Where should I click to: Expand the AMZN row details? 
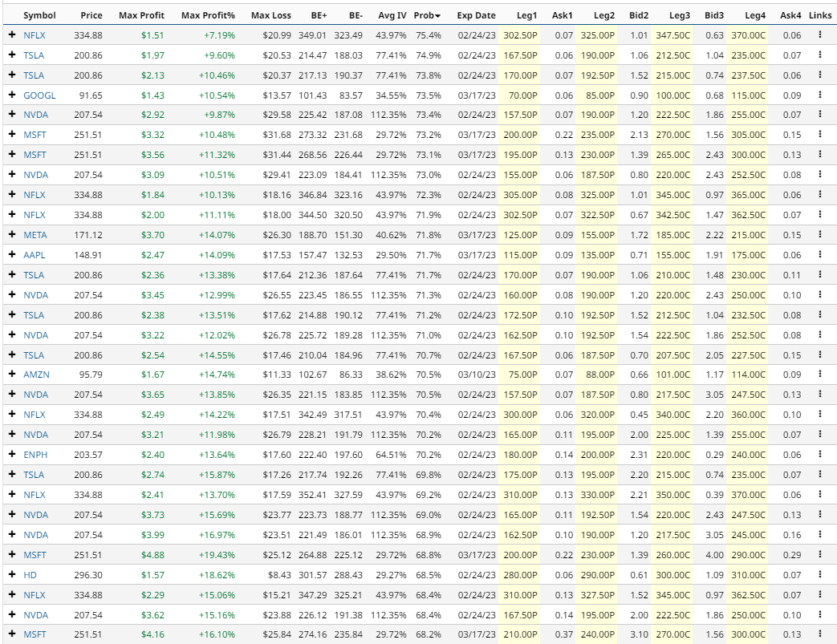[x=12, y=375]
